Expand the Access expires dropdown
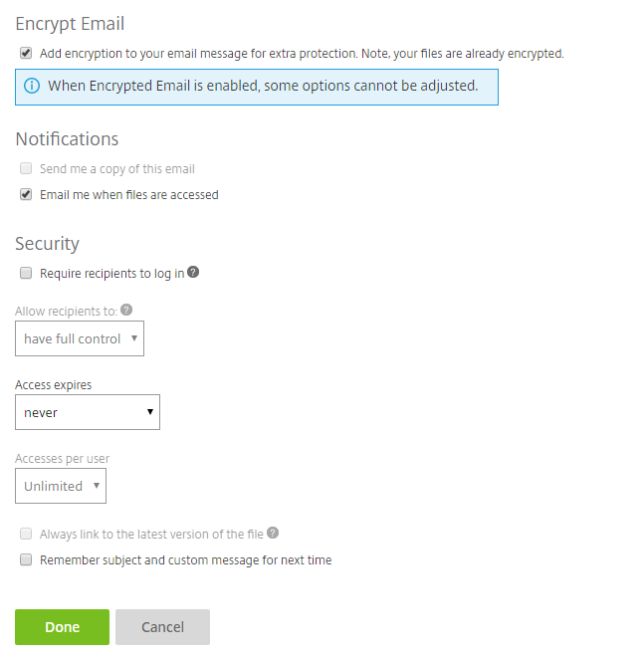644x659 pixels. [88, 412]
